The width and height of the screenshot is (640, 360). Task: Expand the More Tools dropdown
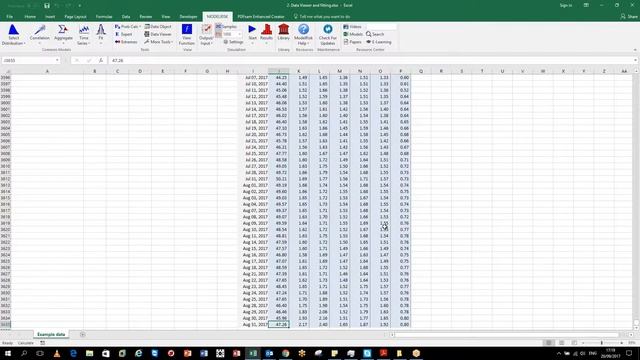[x=158, y=42]
